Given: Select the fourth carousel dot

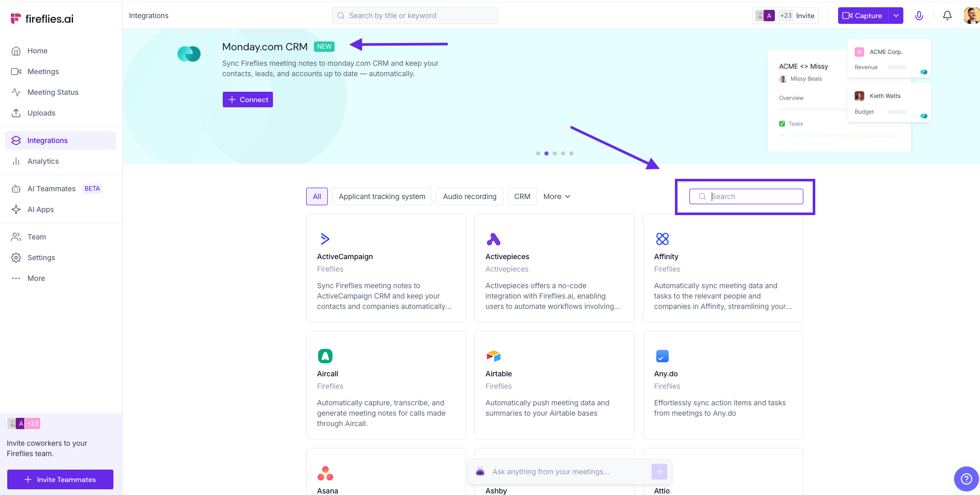Looking at the screenshot, I should (563, 153).
